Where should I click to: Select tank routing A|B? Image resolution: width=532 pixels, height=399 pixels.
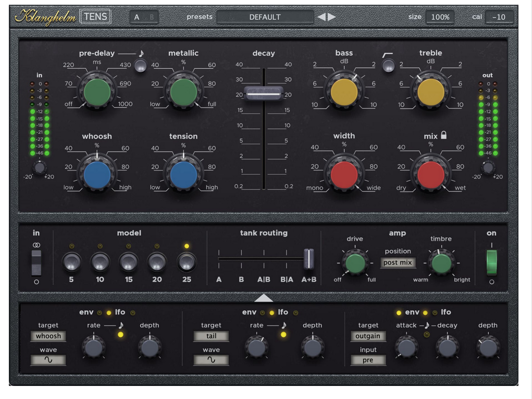pyautogui.click(x=264, y=280)
